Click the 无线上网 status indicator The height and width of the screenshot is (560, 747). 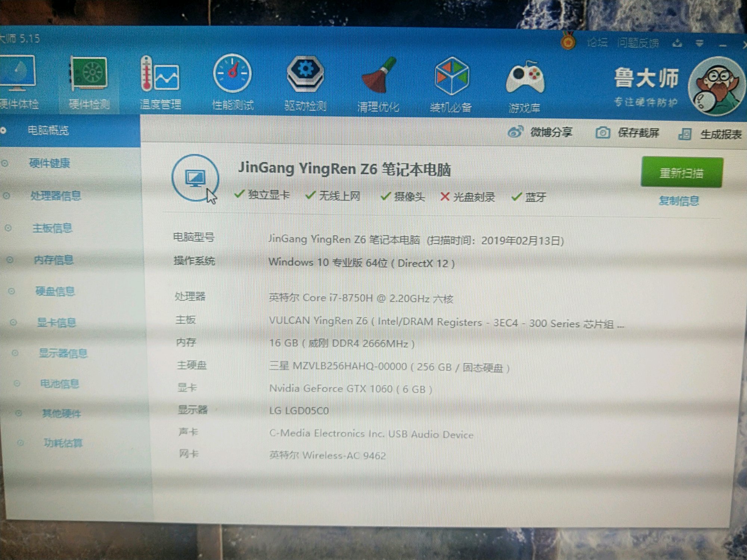333,195
